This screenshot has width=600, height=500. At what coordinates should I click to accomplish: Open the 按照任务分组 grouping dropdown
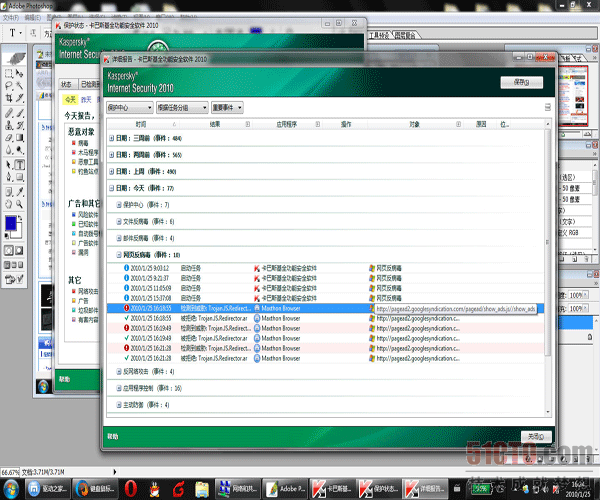(x=182, y=107)
